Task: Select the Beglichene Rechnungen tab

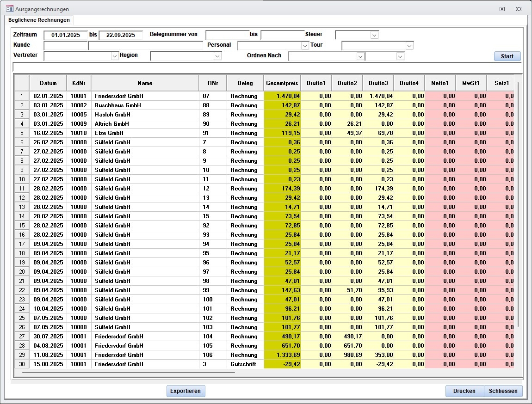Action: click(x=39, y=20)
